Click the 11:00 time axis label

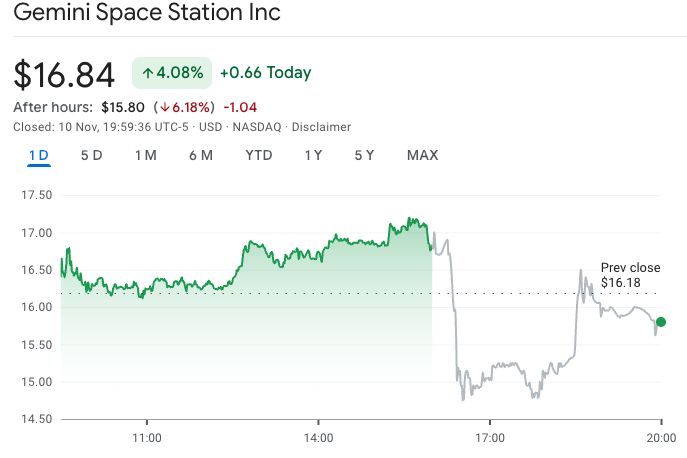(x=147, y=438)
